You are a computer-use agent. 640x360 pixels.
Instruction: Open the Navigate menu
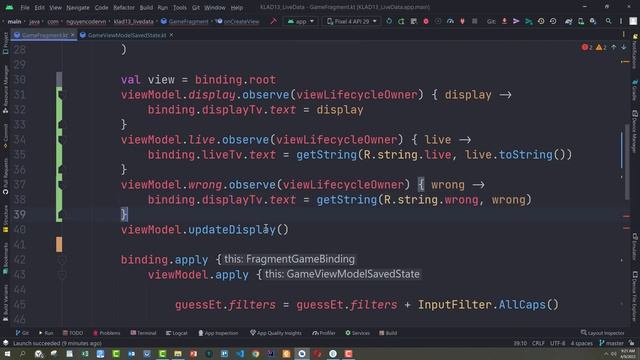click(x=78, y=7)
